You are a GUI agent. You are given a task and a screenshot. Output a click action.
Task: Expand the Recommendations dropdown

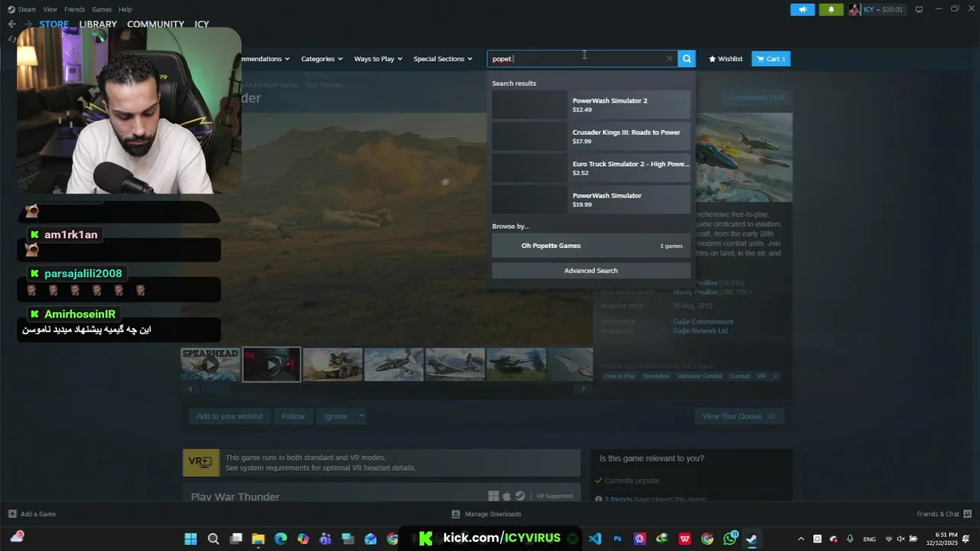tap(266, 59)
